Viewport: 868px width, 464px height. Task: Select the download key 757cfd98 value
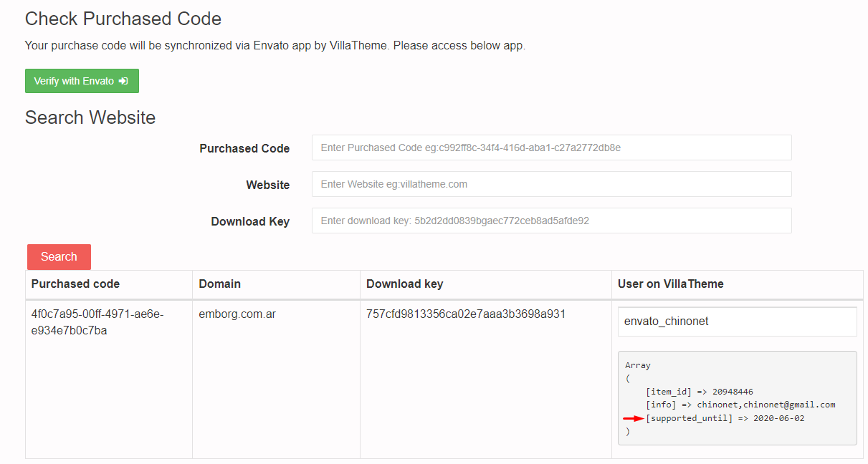coord(466,314)
